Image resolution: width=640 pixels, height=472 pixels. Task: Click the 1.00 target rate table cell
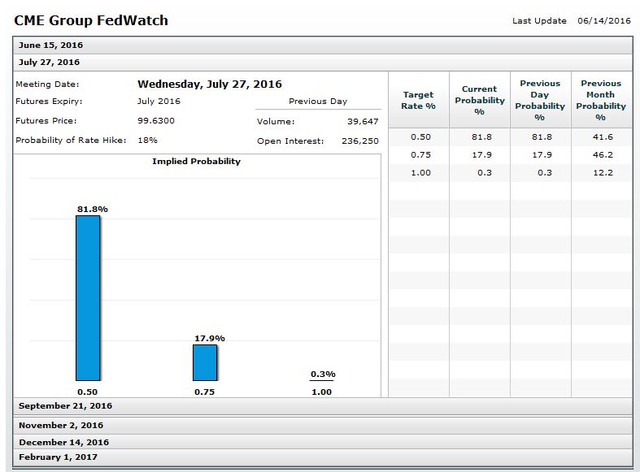pyautogui.click(x=420, y=173)
